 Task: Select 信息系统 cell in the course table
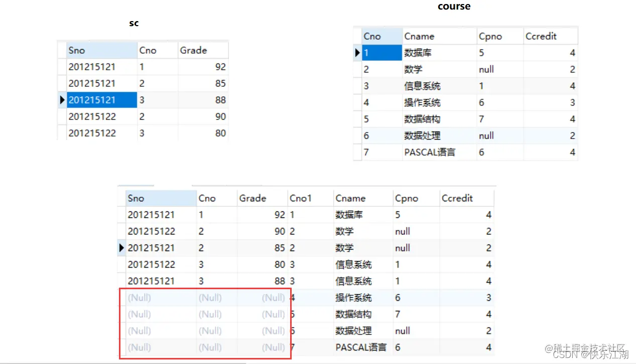point(439,86)
